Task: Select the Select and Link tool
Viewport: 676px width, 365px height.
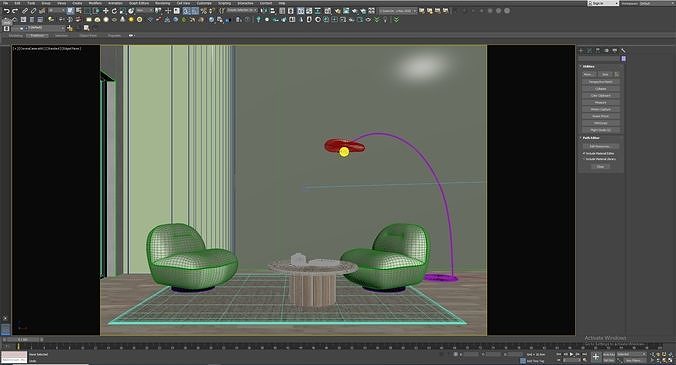Action: (25, 11)
